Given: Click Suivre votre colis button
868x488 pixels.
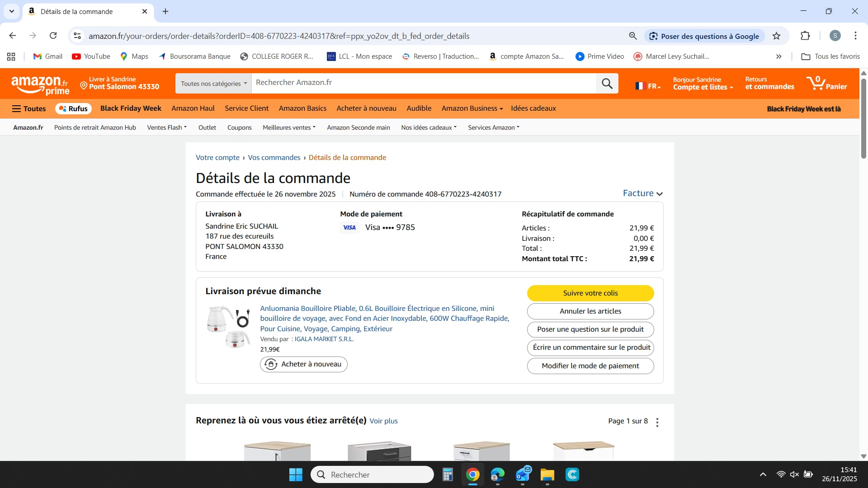Looking at the screenshot, I should click(x=590, y=293).
